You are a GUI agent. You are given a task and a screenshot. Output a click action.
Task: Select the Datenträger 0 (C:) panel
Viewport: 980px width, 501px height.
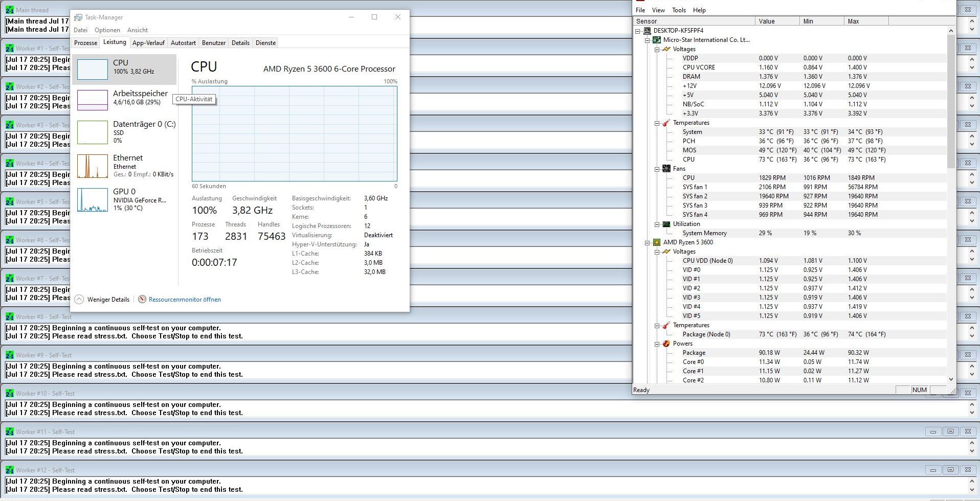[124, 132]
